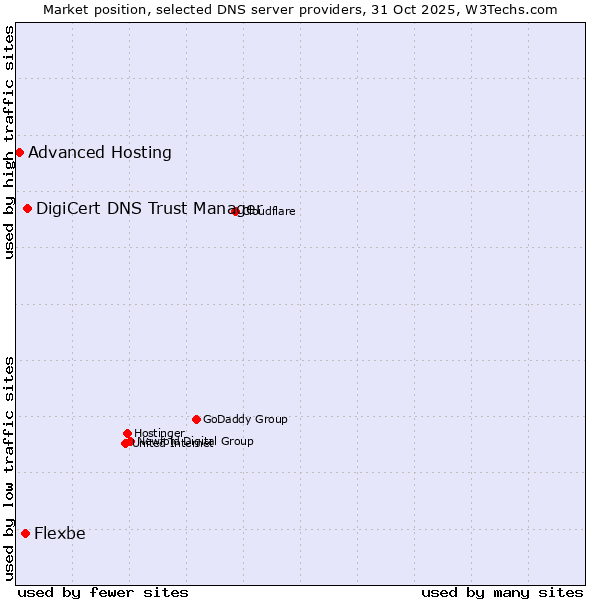Click the 'Flexbe' text label
The height and width of the screenshot is (600, 600).
pos(60,534)
